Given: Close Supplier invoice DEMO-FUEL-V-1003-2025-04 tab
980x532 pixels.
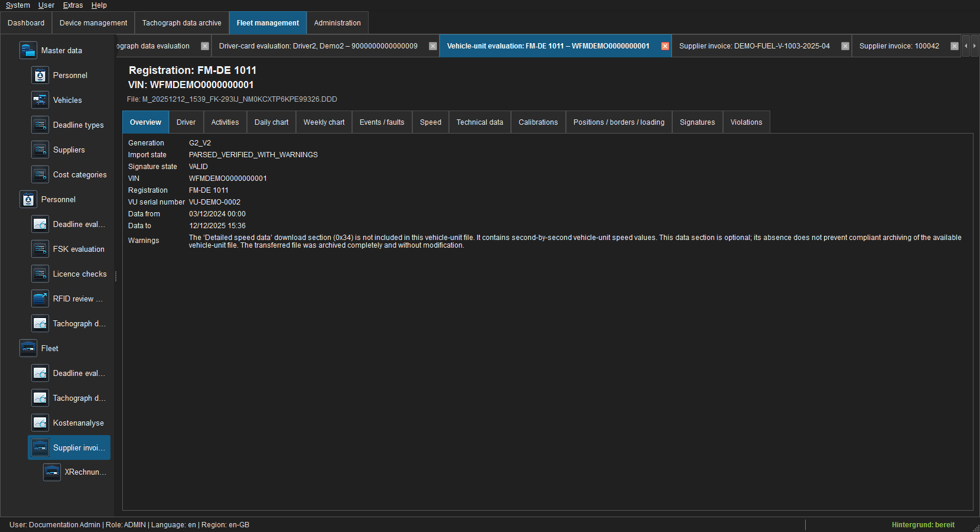Looking at the screenshot, I should coord(845,46).
